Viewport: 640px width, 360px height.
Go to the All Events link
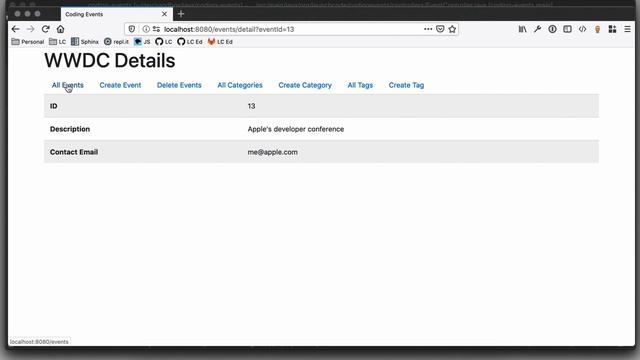point(67,85)
